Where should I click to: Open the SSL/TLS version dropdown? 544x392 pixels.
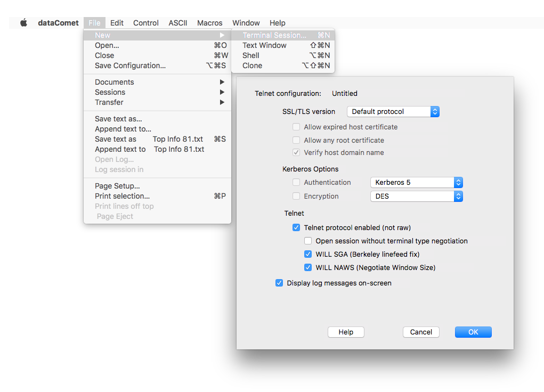pos(393,112)
